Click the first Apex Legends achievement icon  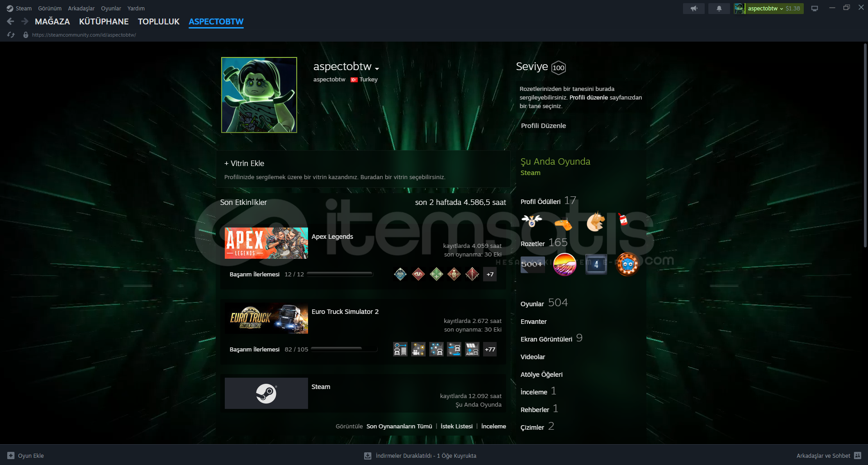pyautogui.click(x=400, y=274)
